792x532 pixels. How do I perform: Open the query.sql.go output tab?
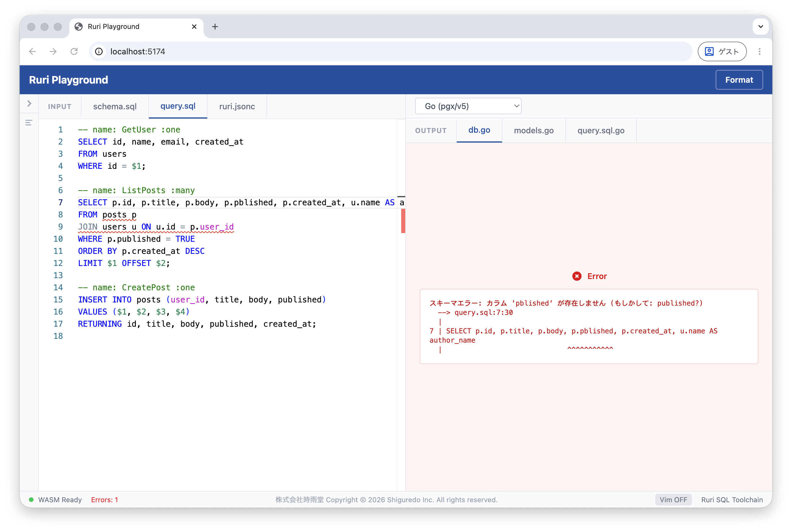coord(600,131)
